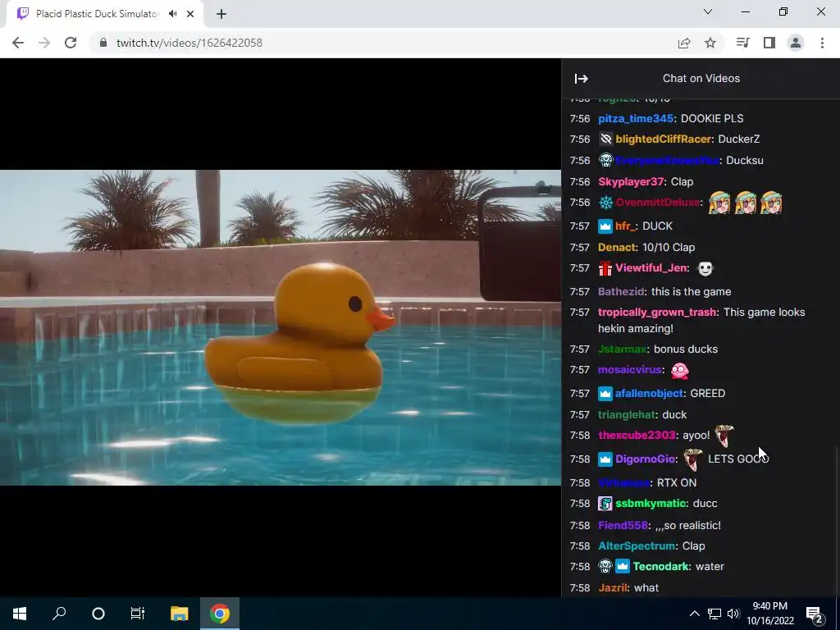This screenshot has width=840, height=630.
Task: Click the crown badge beside hfr_
Action: [x=605, y=226]
